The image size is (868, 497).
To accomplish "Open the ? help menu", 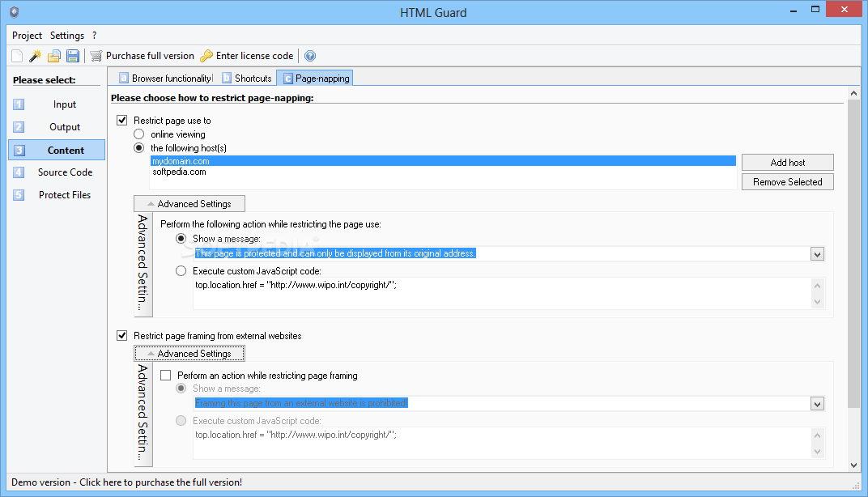I will 94,36.
